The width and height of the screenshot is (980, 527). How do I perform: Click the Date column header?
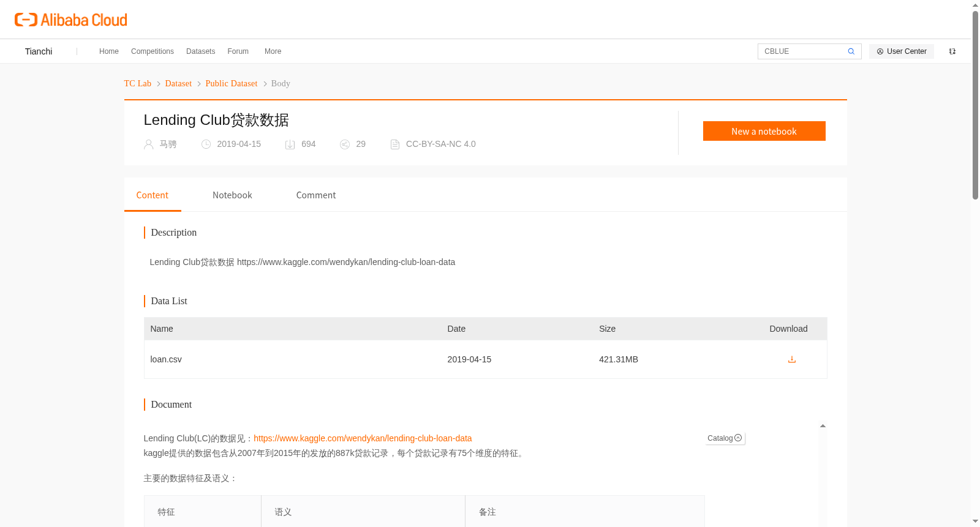456,329
